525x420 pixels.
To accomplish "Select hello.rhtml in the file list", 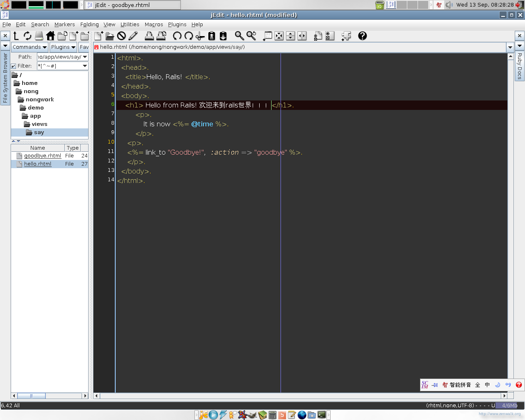I will (38, 164).
